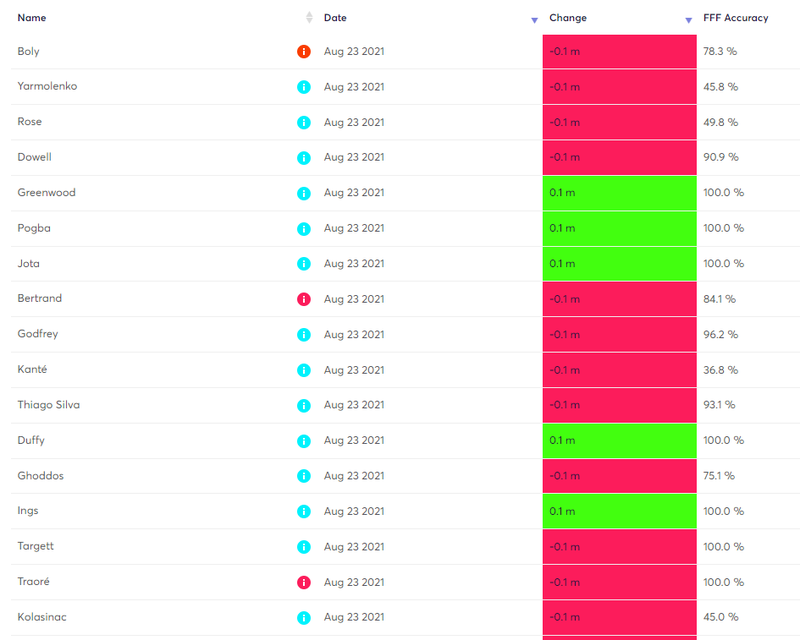Open the info icon for Kolasinac
This screenshot has width=800, height=640.
pyautogui.click(x=304, y=618)
